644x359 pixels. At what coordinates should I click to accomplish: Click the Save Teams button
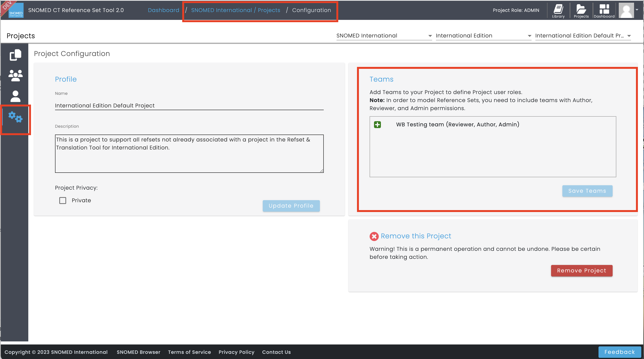pos(587,191)
